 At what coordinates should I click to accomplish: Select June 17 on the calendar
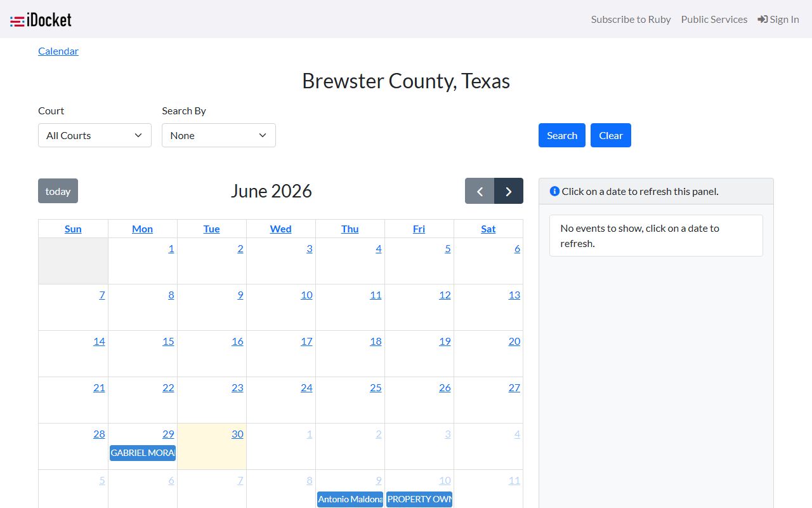[306, 341]
